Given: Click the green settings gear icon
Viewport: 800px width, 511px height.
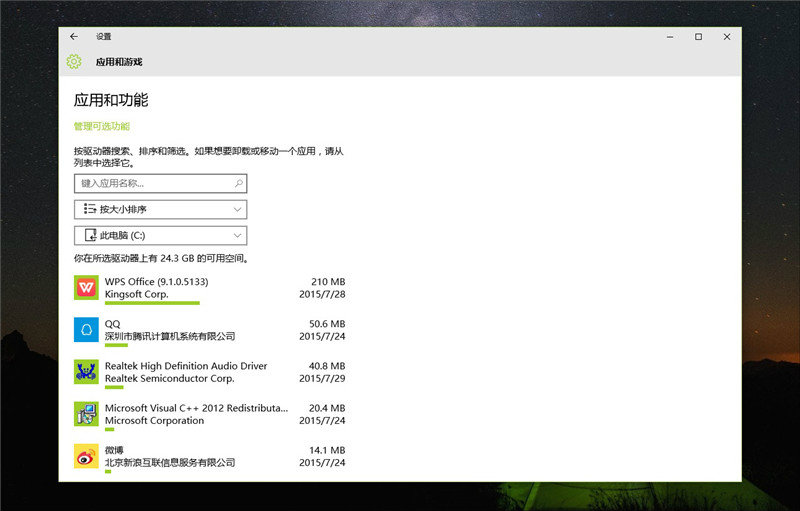Looking at the screenshot, I should click(x=74, y=62).
